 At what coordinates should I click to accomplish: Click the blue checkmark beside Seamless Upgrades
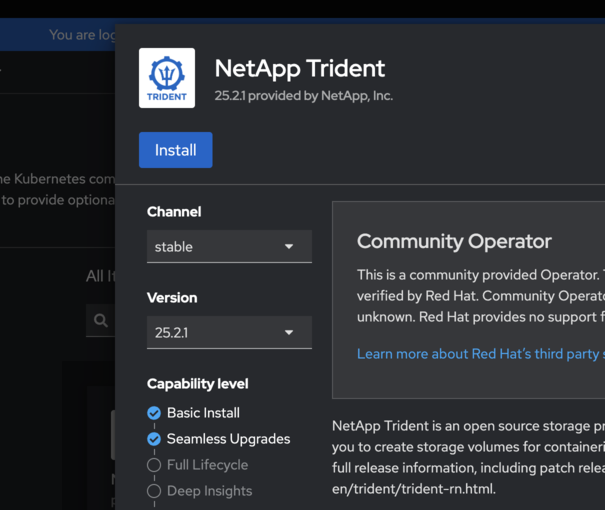154,439
